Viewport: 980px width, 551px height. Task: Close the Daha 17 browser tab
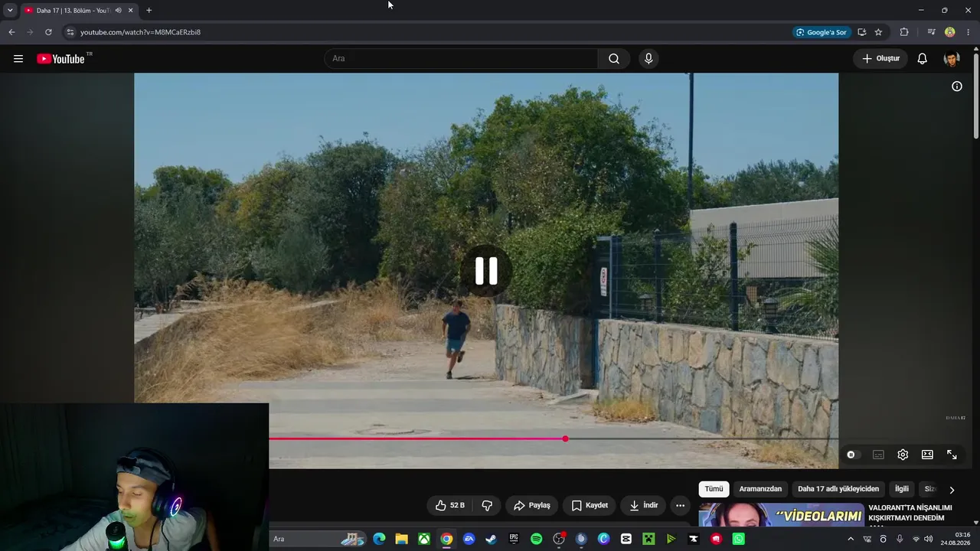(x=130, y=11)
